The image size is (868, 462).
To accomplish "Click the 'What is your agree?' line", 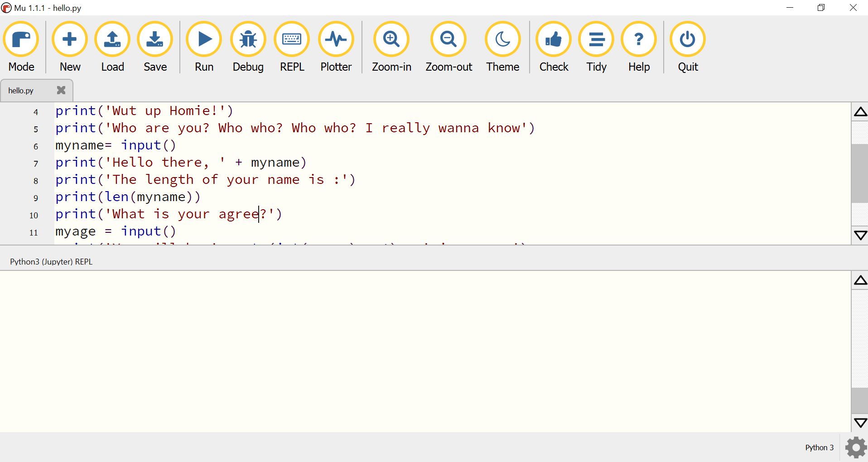I will [x=169, y=214].
